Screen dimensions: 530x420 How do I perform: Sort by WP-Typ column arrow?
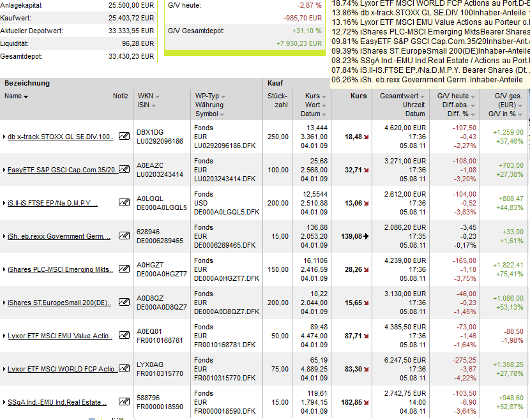click(223, 97)
